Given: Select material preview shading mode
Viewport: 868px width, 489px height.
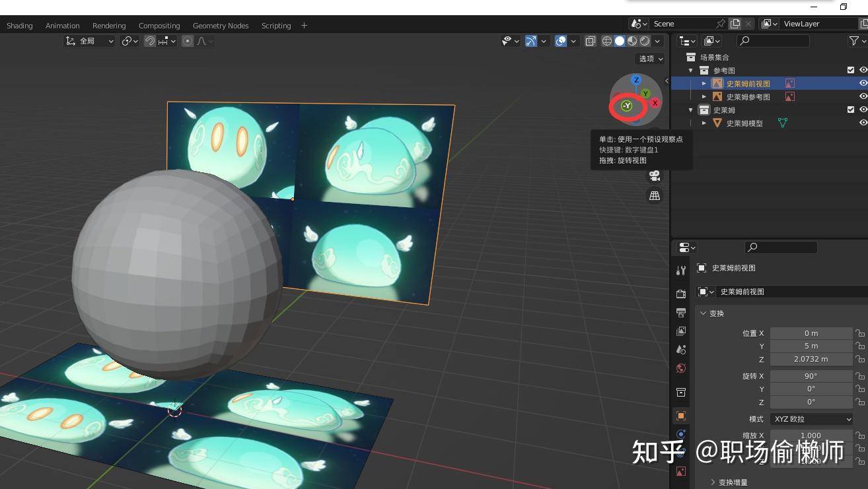Looking at the screenshot, I should (632, 41).
